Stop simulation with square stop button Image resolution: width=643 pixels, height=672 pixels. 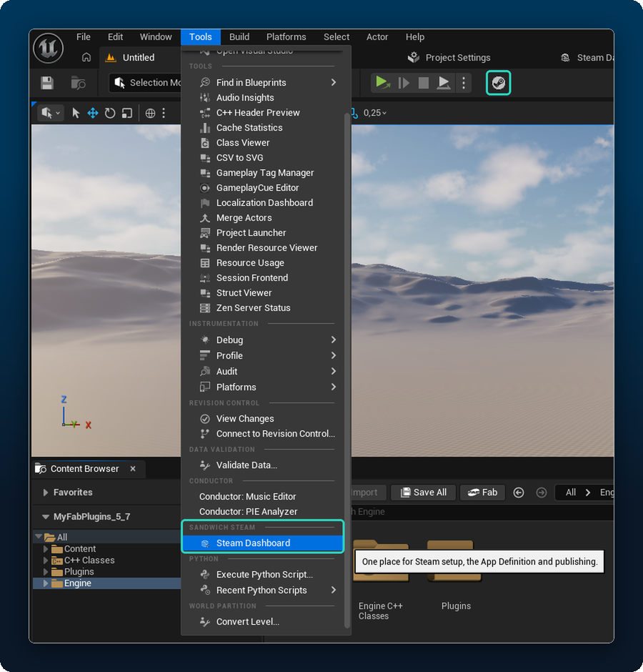(x=423, y=83)
